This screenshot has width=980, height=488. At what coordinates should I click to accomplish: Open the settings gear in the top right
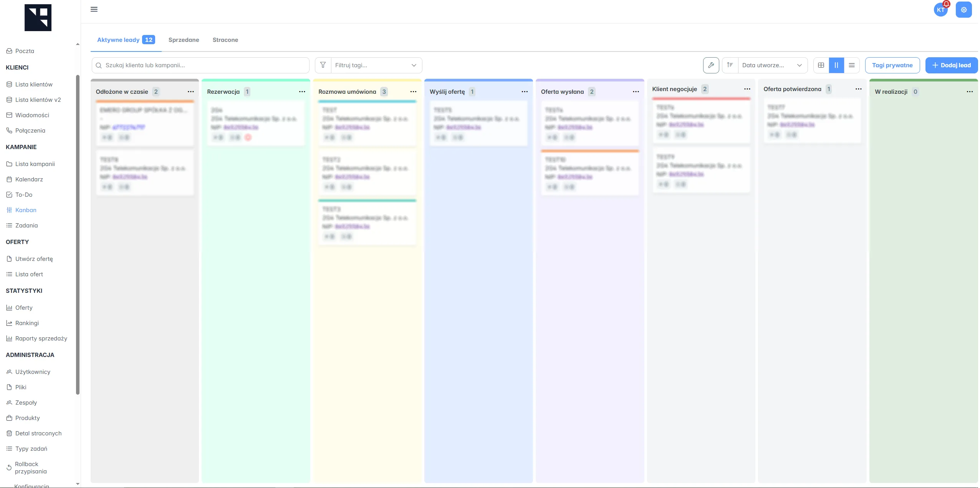[963, 9]
